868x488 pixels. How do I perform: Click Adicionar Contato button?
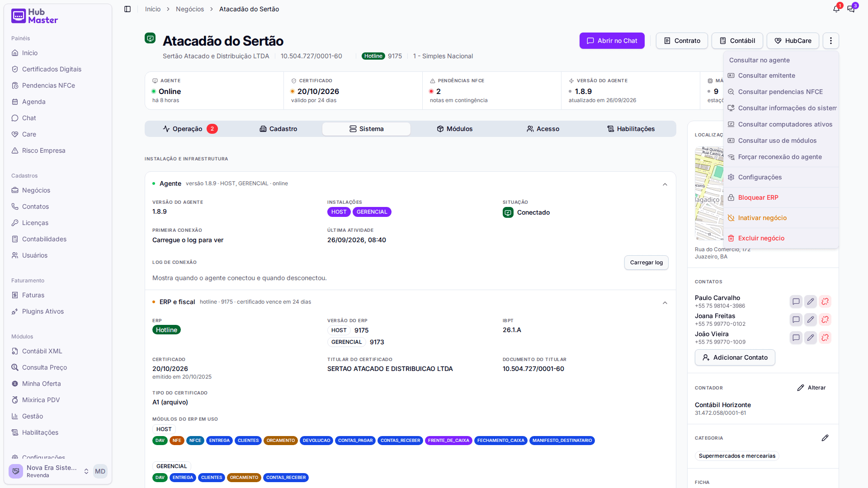(x=735, y=357)
